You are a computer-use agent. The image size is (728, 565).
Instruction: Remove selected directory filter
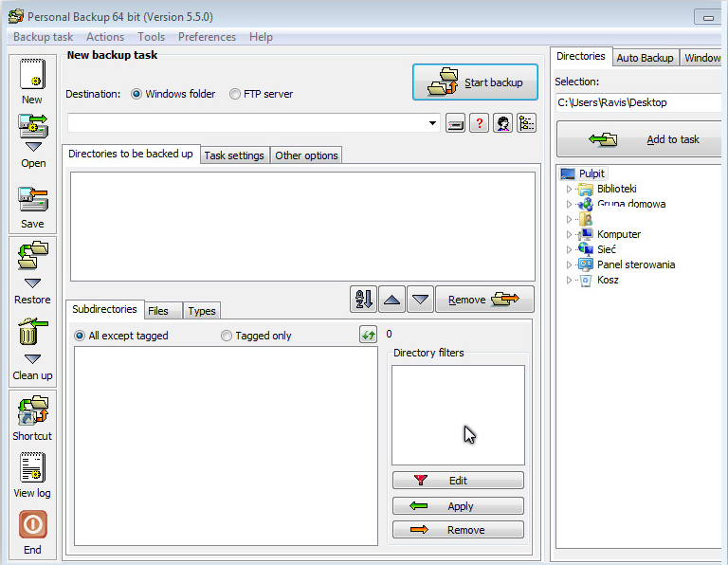[458, 530]
